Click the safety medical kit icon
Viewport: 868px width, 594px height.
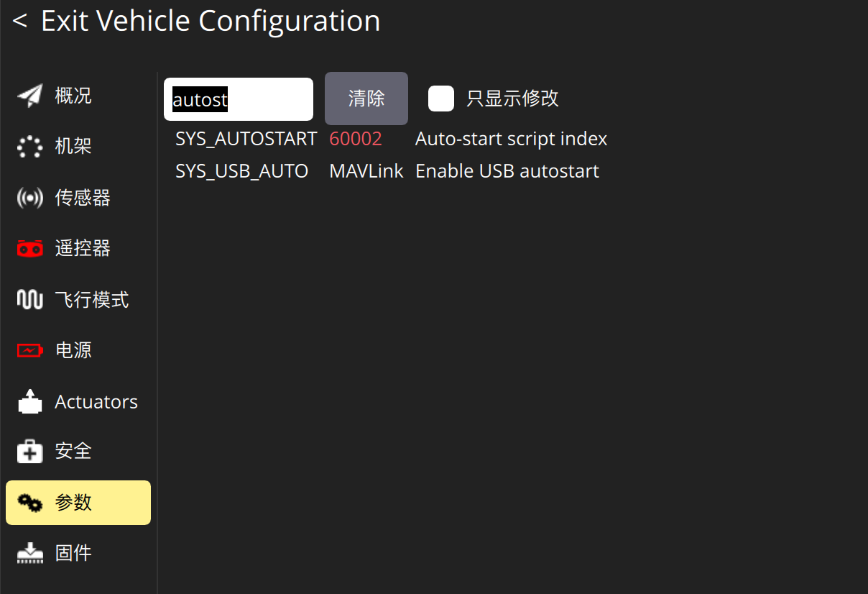pos(30,452)
